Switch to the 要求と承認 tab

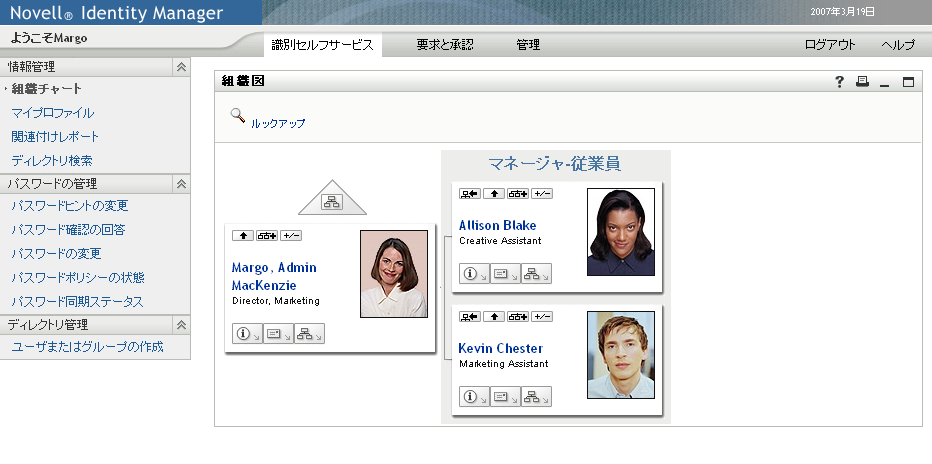coord(445,45)
